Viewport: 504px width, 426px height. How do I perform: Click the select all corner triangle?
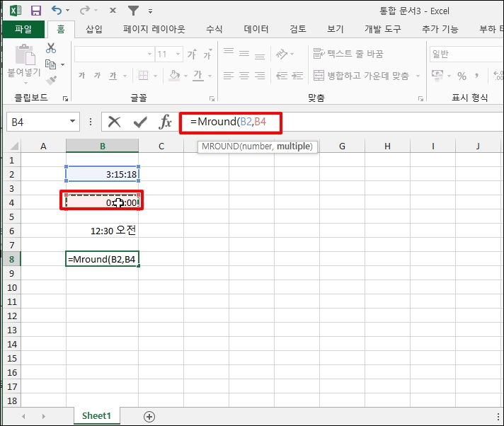tap(13, 146)
